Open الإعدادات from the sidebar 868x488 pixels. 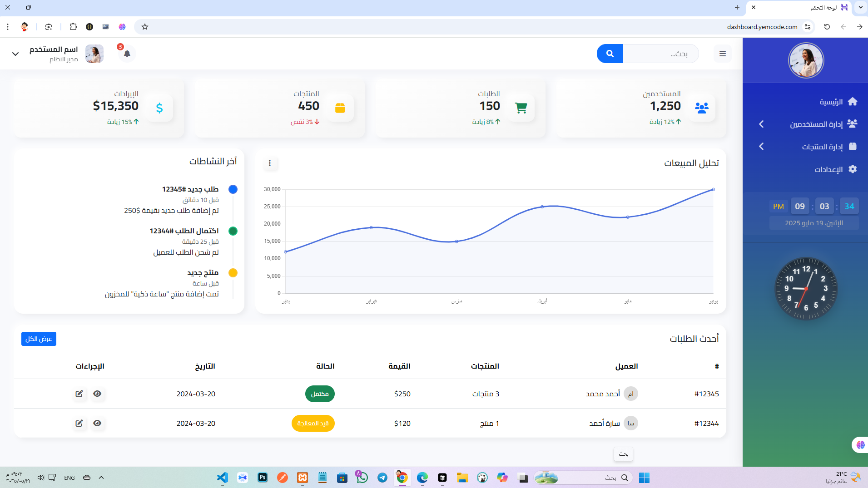[x=828, y=169]
